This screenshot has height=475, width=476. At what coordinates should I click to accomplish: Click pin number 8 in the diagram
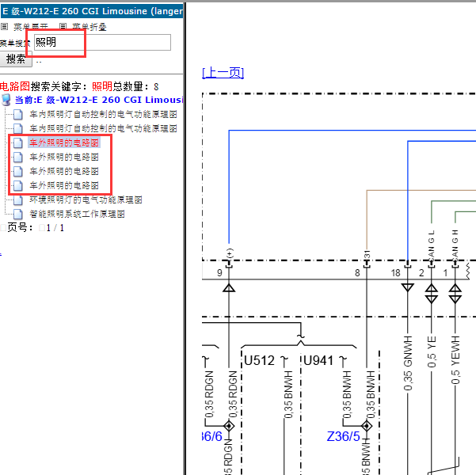pyautogui.click(x=357, y=273)
